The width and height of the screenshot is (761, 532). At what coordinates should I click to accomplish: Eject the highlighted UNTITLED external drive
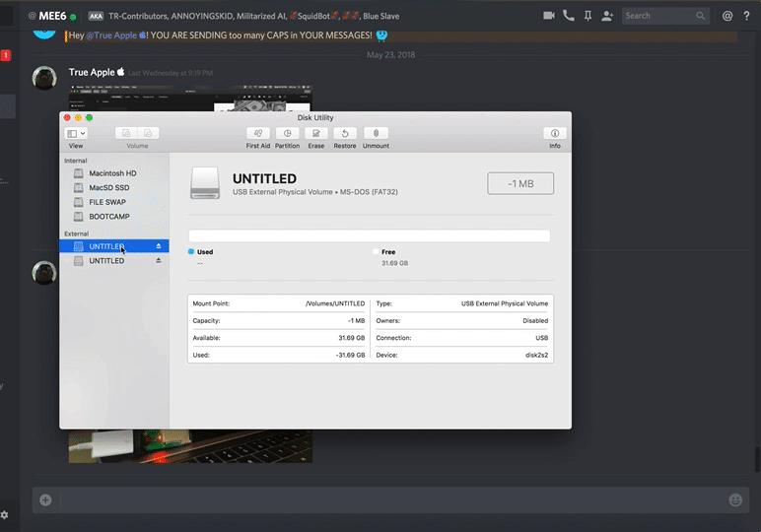coord(159,246)
